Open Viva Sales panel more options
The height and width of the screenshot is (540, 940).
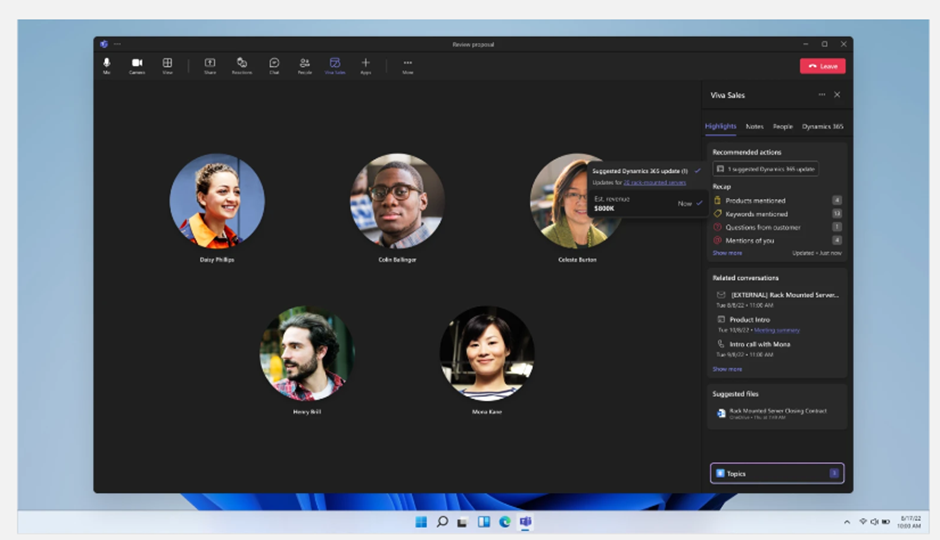[x=822, y=95]
